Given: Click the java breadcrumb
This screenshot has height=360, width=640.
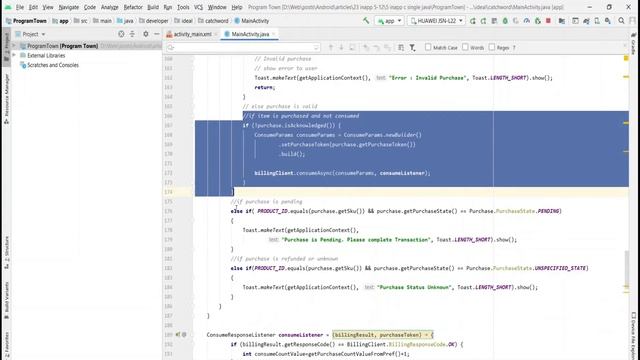Looking at the screenshot, I should (x=125, y=21).
